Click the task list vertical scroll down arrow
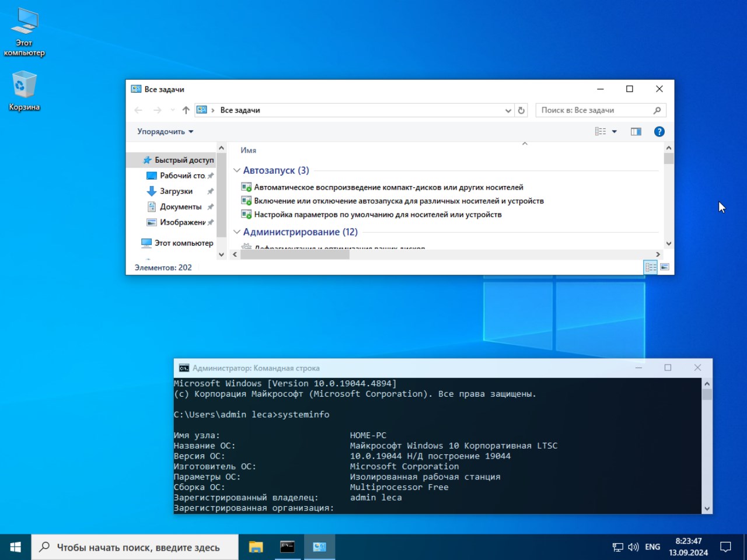Screen dimensions: 747x560 click(x=669, y=244)
